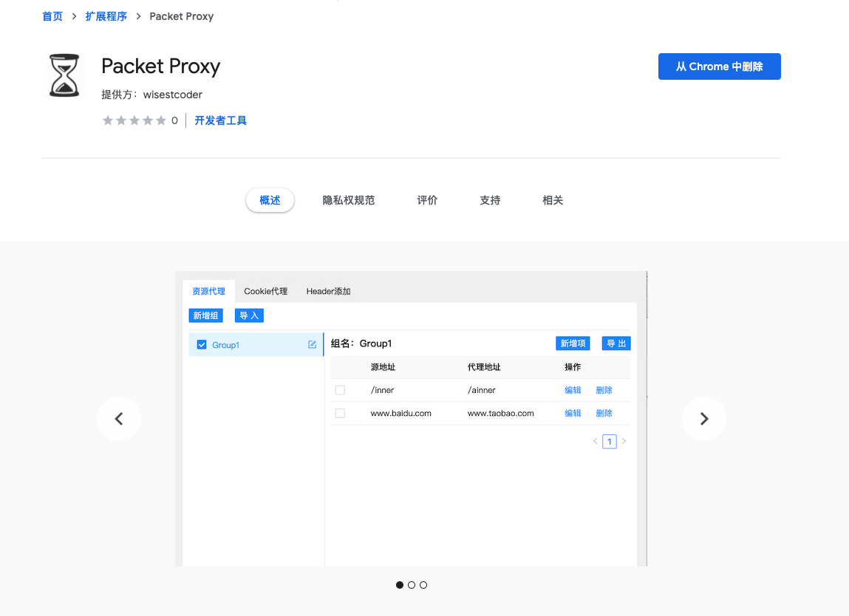849x616 pixels.
Task: Check the www.baidu.com row checkbox
Action: pyautogui.click(x=340, y=413)
